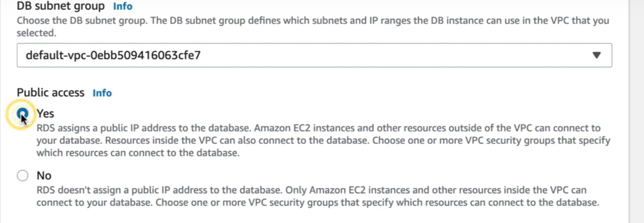
Task: Select the Yes public access radio button
Action: coord(22,113)
